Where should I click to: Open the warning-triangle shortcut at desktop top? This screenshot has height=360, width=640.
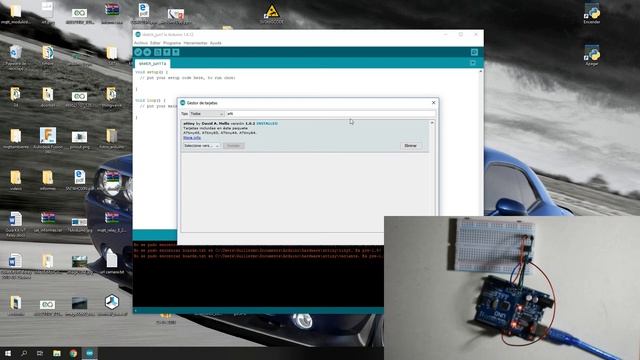coord(272,13)
